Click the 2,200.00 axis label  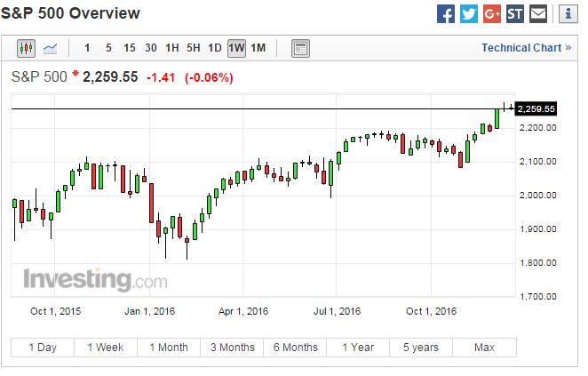tap(537, 128)
